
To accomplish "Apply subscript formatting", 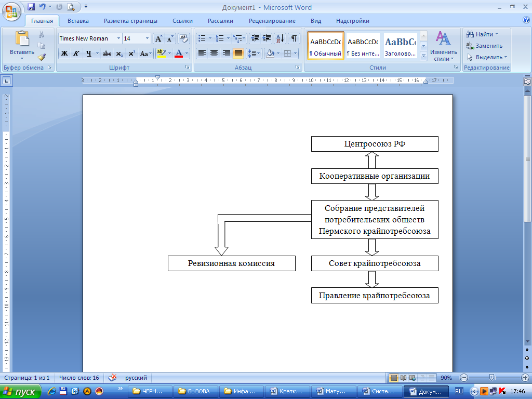I will [119, 54].
